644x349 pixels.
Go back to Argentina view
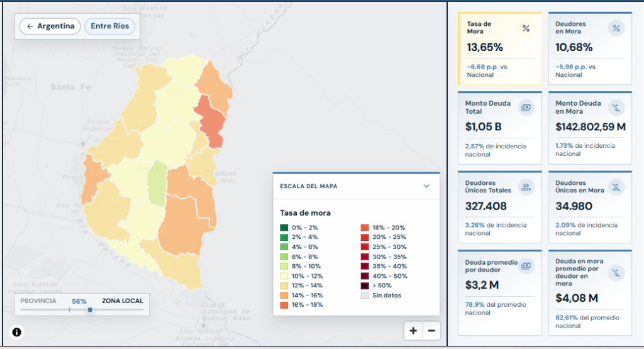[50, 26]
